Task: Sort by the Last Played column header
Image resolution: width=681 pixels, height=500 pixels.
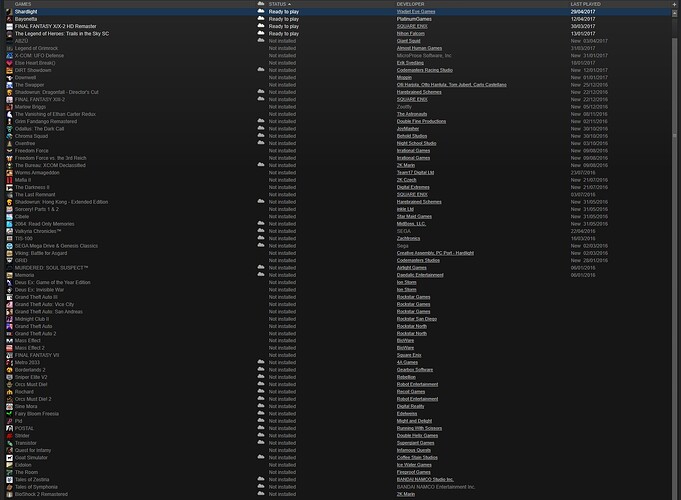Action: click(x=587, y=4)
